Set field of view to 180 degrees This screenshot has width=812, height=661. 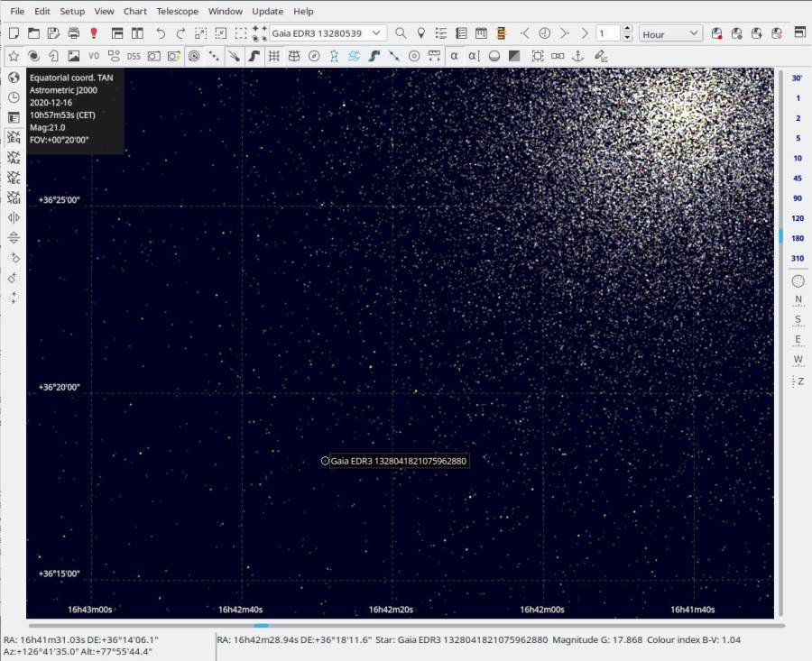coord(798,238)
